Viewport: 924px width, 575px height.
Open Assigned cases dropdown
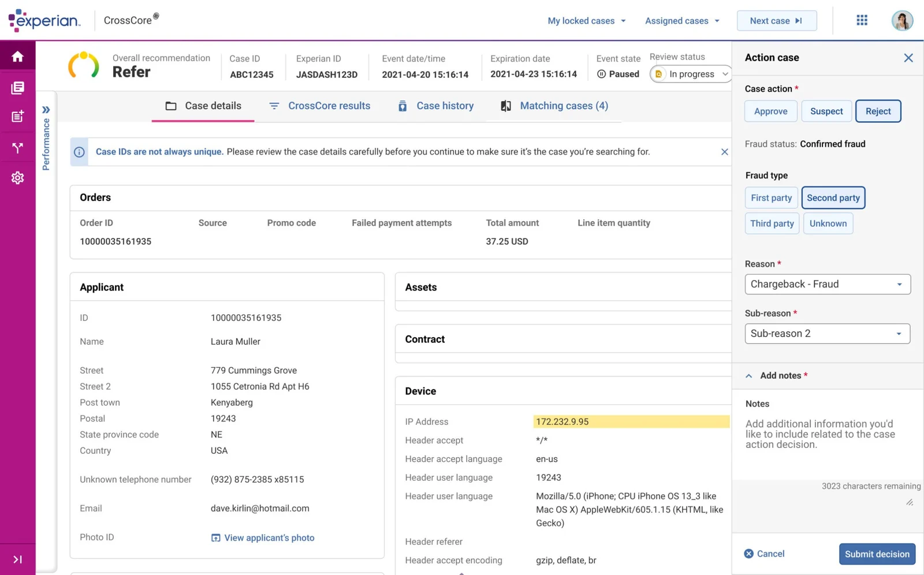[x=683, y=21]
